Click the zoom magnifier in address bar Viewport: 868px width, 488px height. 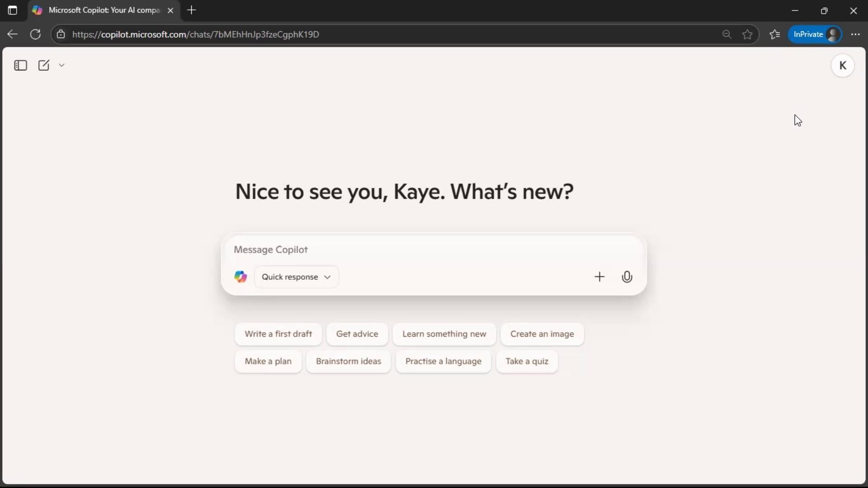[x=726, y=34]
